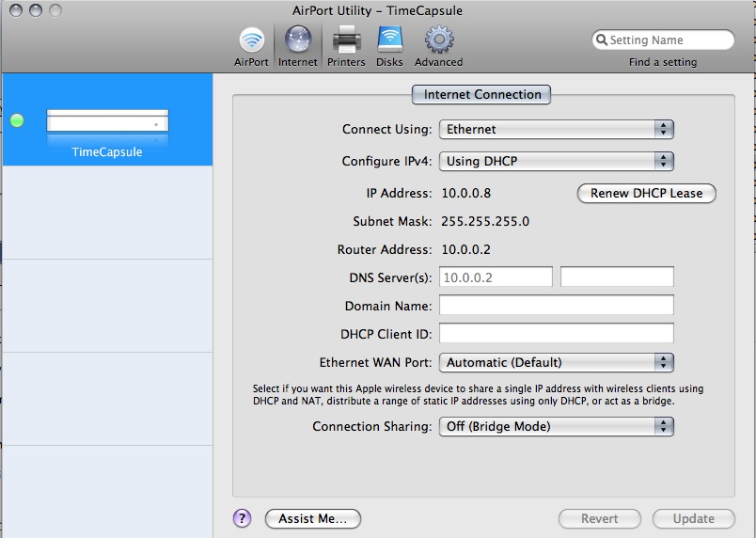756x538 pixels.
Task: Expand the Connect Using dropdown
Action: 557,129
